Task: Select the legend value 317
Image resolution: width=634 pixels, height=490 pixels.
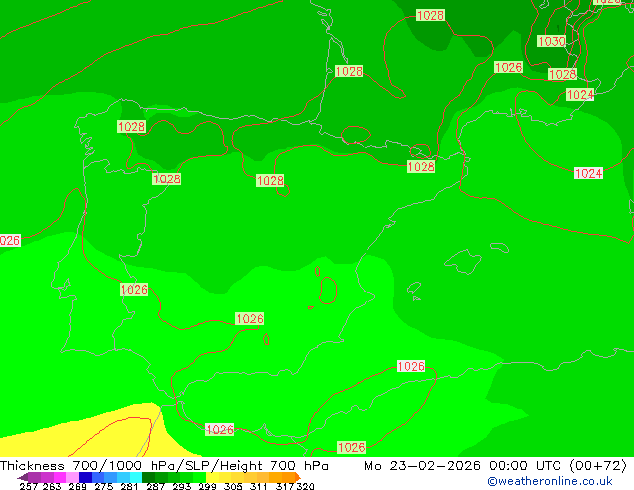Action: tap(285, 486)
